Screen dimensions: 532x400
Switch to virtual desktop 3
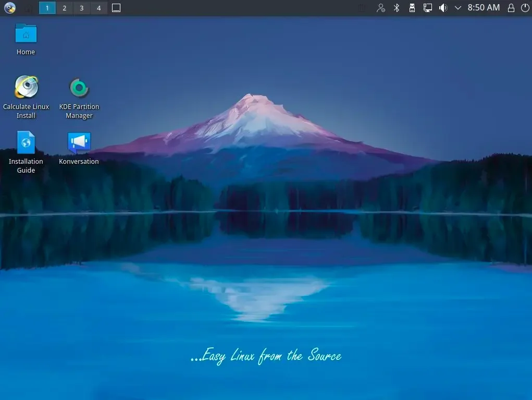point(81,8)
